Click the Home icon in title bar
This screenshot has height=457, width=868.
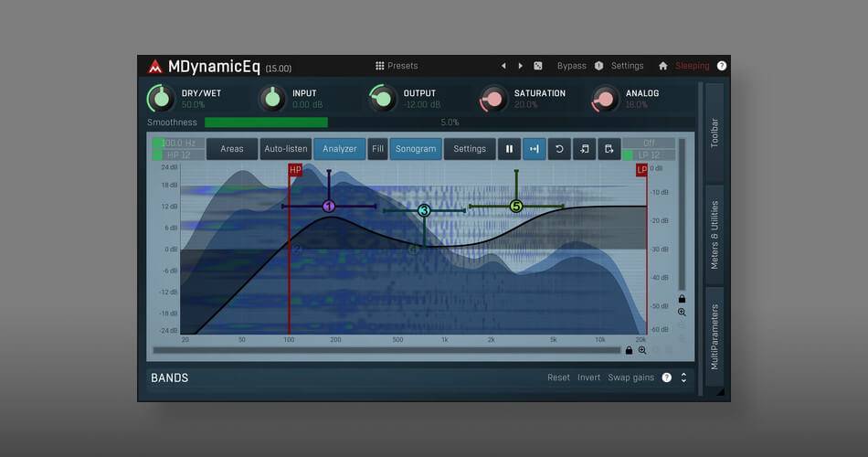(x=662, y=66)
